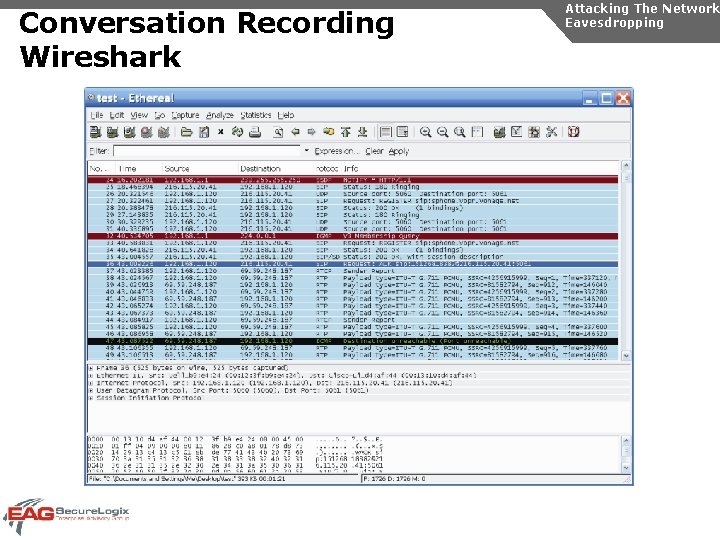Screen dimensions: 720x540
Task: Toggle auto scroll in live capture
Action: click(403, 132)
